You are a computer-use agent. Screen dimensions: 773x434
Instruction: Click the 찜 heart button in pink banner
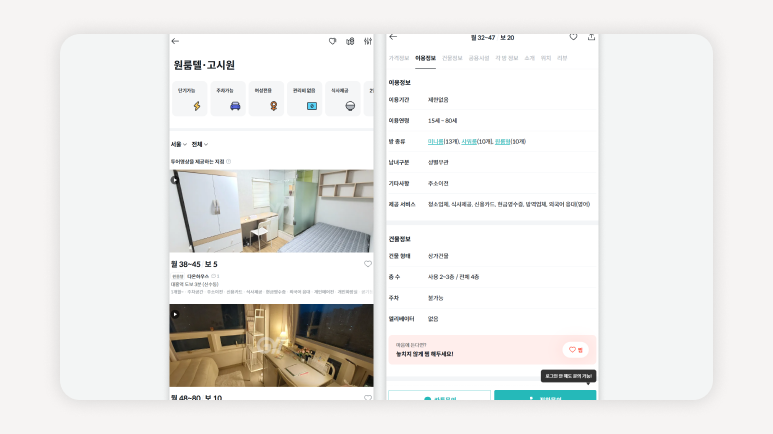tap(575, 350)
